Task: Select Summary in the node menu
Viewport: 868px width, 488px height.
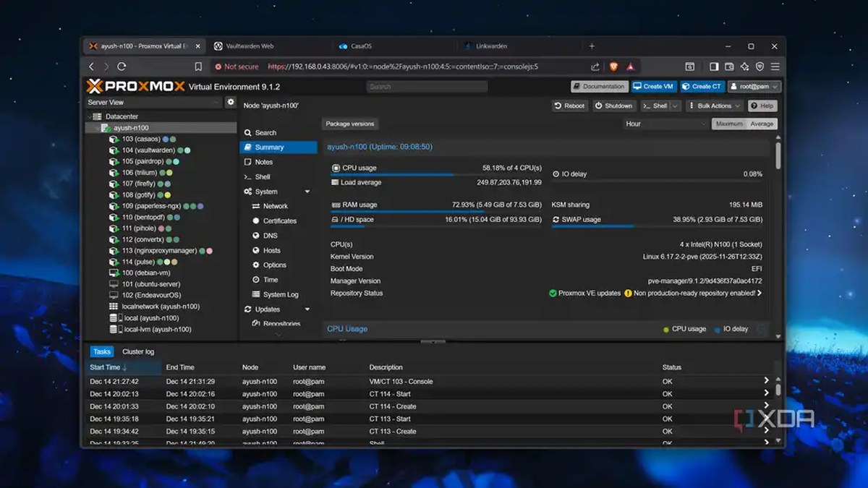Action: (x=278, y=147)
